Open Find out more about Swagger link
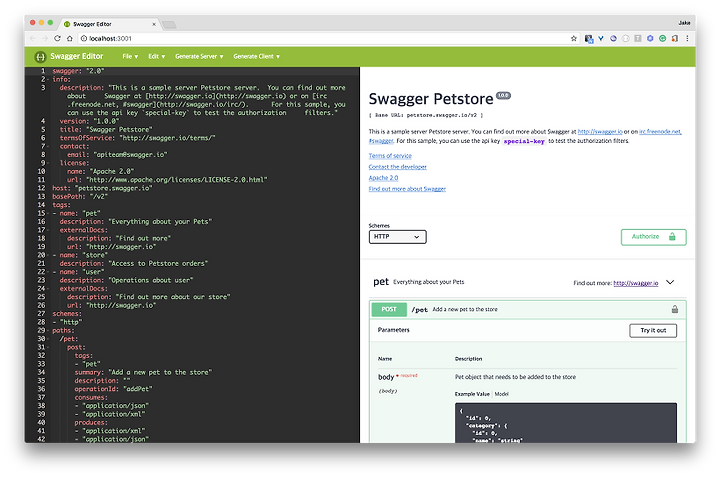Viewport: 720px width, 478px height. 407,189
